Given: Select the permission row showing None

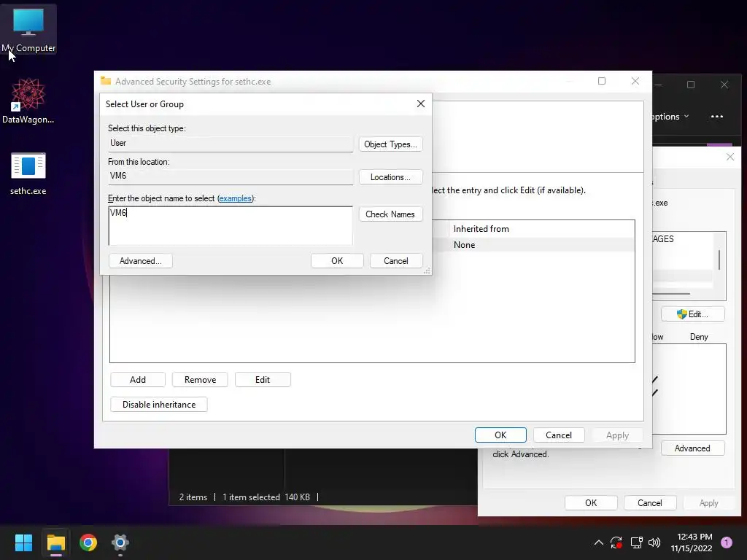Looking at the screenshot, I should pos(533,245).
